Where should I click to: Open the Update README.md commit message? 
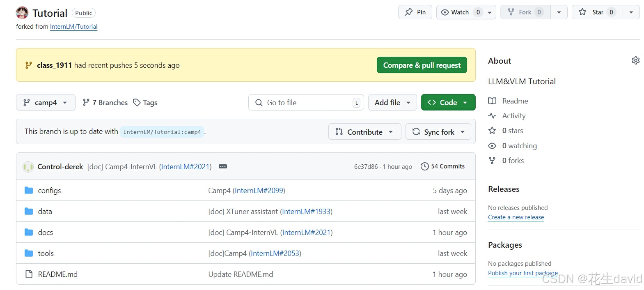pos(241,274)
